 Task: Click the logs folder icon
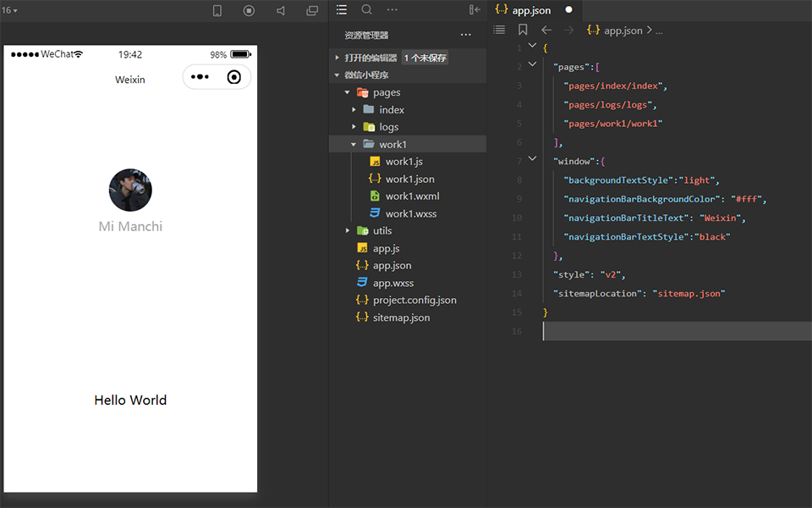(369, 127)
